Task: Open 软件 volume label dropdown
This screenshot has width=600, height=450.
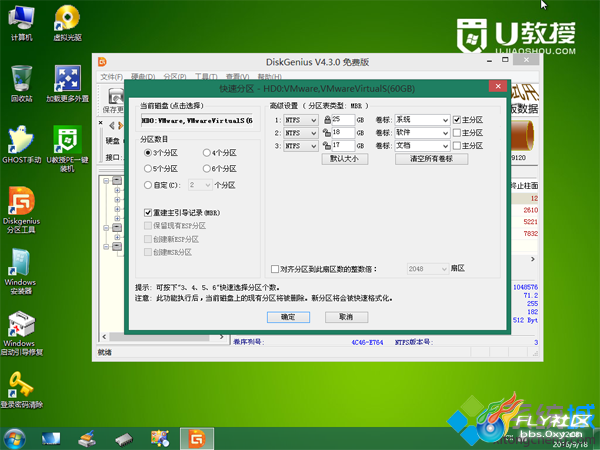Action: 422,133
